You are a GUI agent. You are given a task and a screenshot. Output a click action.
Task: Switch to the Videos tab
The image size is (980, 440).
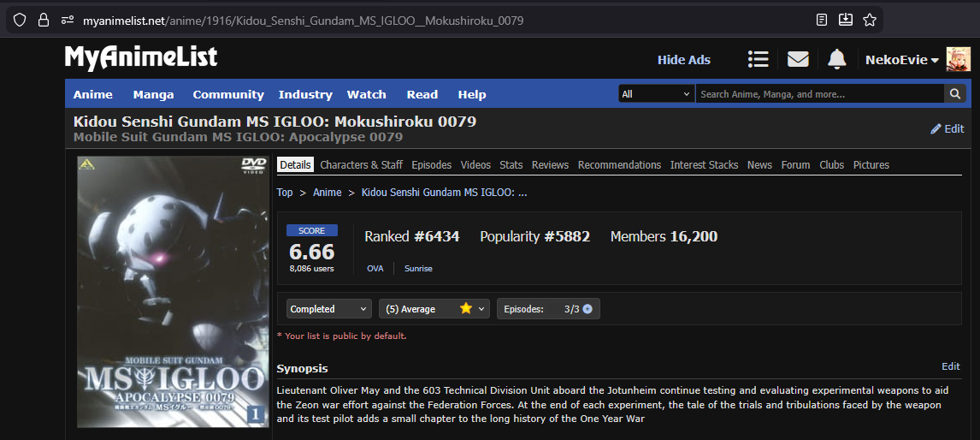pyautogui.click(x=475, y=164)
